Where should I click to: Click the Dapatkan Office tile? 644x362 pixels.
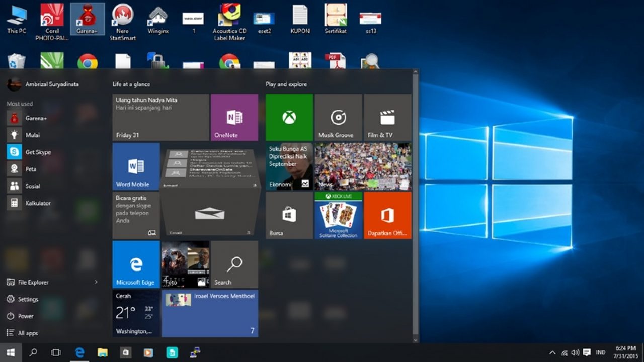(x=387, y=216)
